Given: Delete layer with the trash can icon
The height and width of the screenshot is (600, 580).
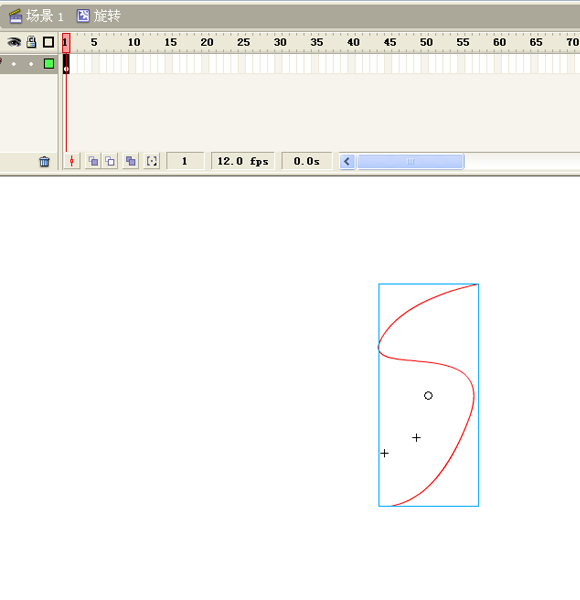Looking at the screenshot, I should pyautogui.click(x=44, y=161).
